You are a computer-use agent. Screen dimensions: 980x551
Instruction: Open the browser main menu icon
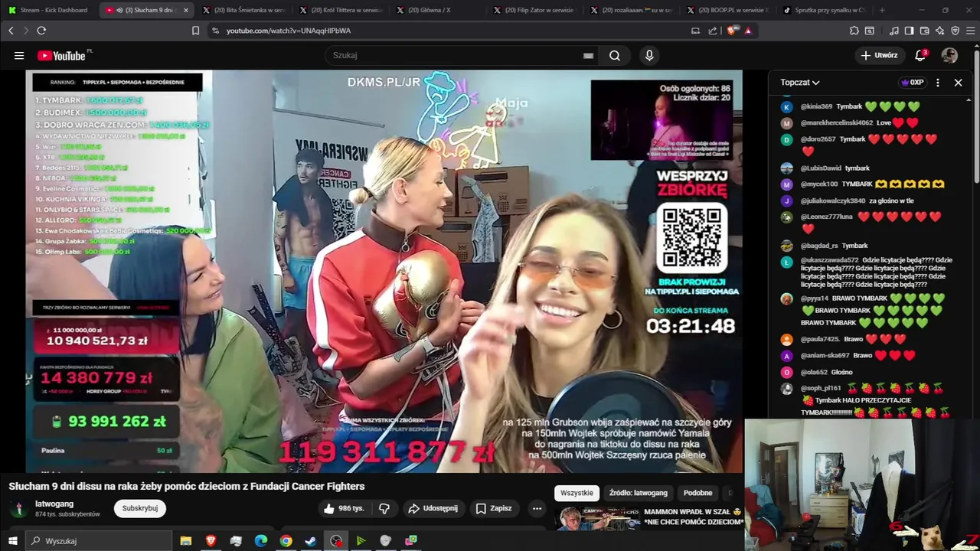(970, 31)
